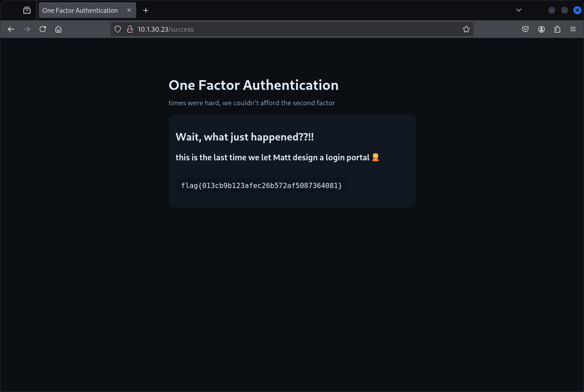This screenshot has width=584, height=392.
Task: Click the forward navigation arrow
Action: 27,29
